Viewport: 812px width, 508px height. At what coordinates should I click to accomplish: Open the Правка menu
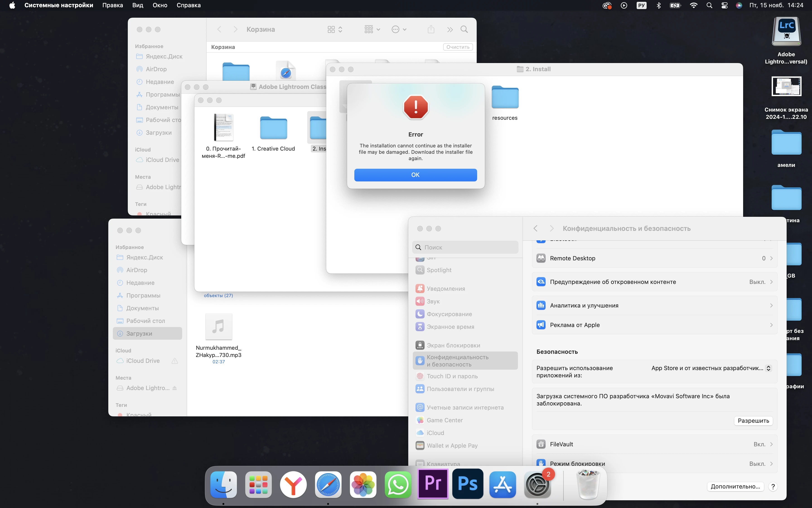[112, 5]
